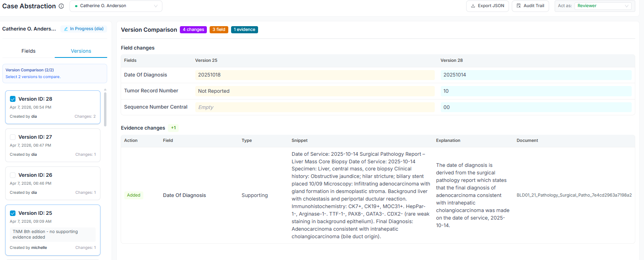This screenshot has height=260, width=644.
Task: Click the Version 25 column header
Action: pyautogui.click(x=206, y=61)
